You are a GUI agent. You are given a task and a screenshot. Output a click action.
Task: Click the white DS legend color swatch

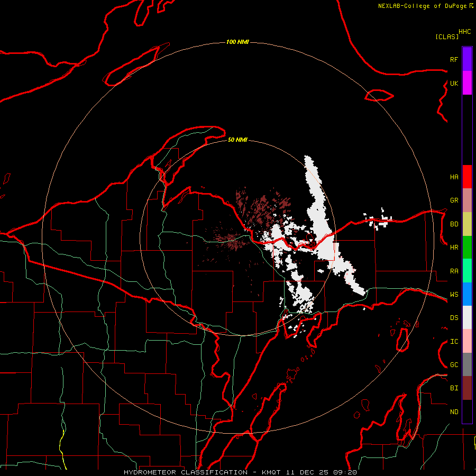coord(467,317)
